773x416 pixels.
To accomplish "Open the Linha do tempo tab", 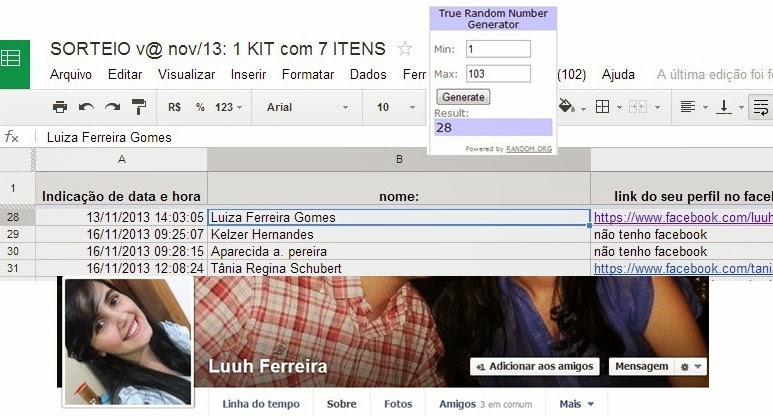I will [261, 404].
